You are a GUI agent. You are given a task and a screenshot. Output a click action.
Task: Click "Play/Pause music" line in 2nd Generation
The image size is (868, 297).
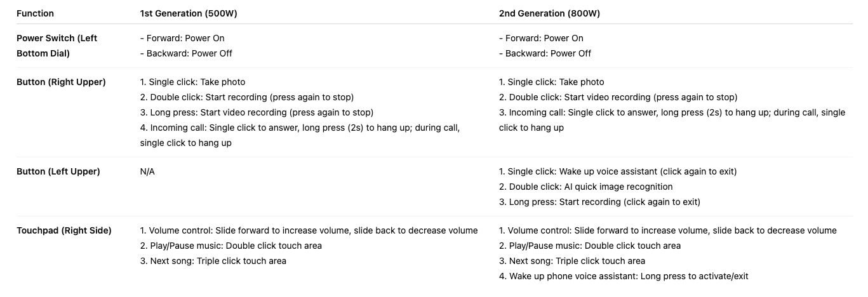click(589, 246)
